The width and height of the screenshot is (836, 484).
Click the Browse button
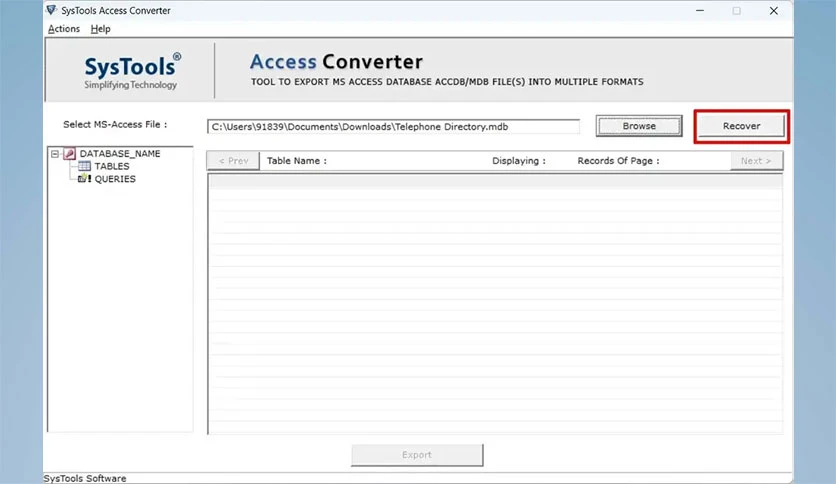coord(639,126)
